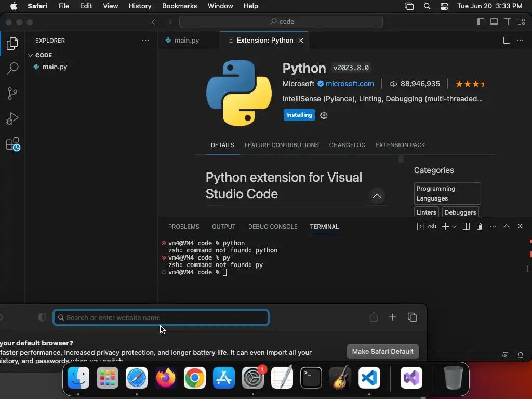Select the TERMINAL panel tab

click(x=324, y=227)
